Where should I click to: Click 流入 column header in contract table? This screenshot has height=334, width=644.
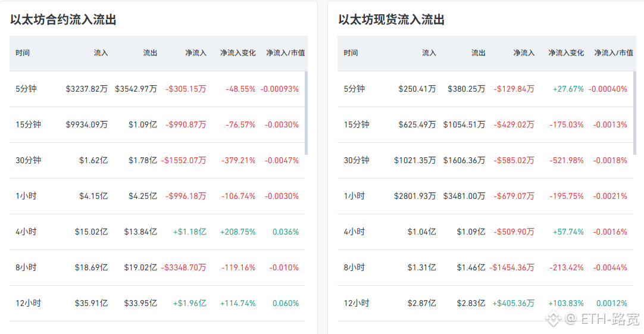point(101,53)
